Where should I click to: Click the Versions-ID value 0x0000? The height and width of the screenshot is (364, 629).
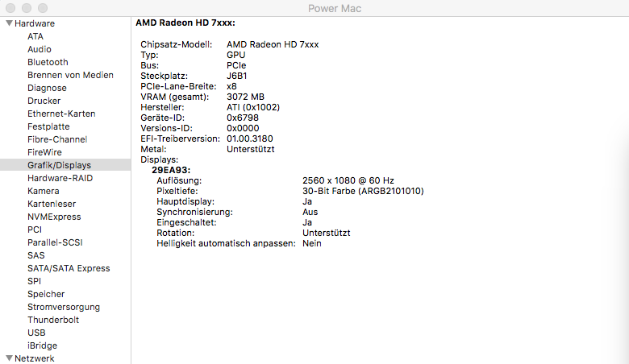[x=243, y=128]
